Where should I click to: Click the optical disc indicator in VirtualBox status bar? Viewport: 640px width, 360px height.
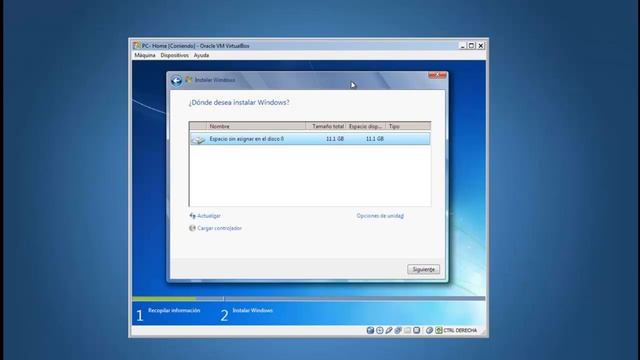(x=380, y=330)
